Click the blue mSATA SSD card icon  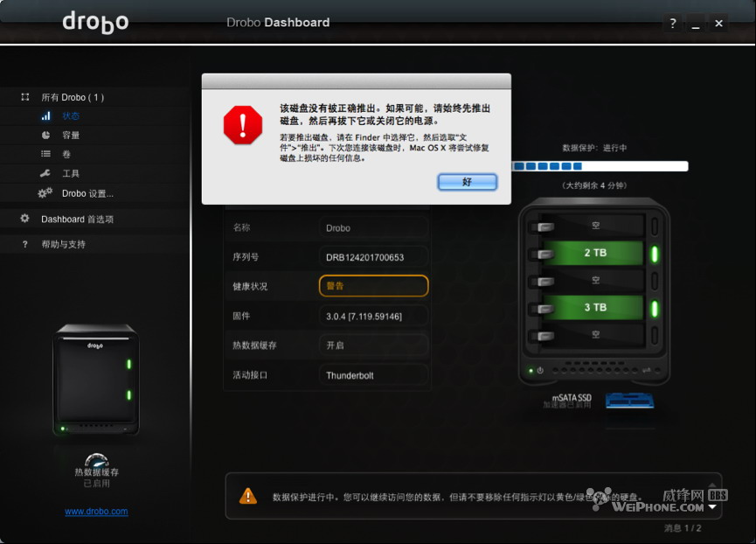click(x=629, y=401)
